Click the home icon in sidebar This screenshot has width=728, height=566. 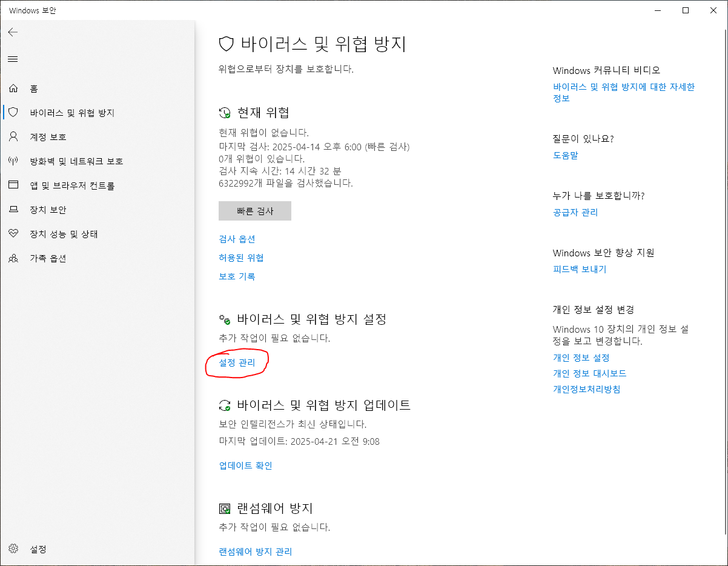(x=13, y=88)
